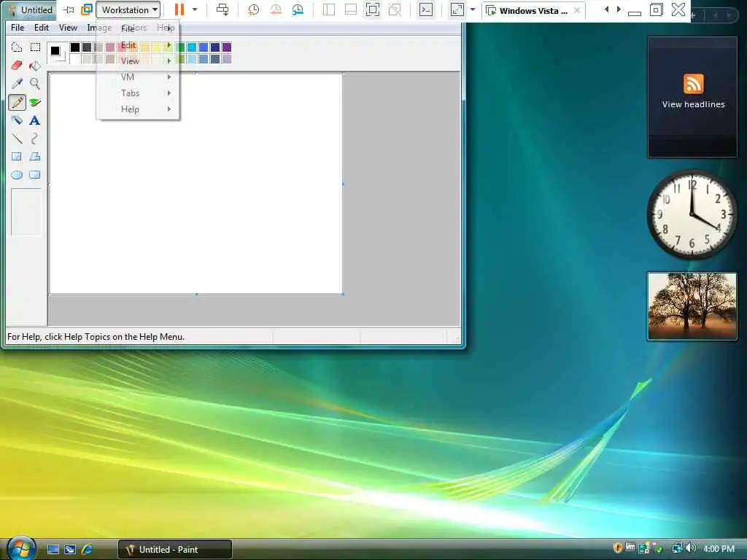This screenshot has width=747, height=560.
Task: Pause the virtual machine with orange pause button
Action: (179, 9)
